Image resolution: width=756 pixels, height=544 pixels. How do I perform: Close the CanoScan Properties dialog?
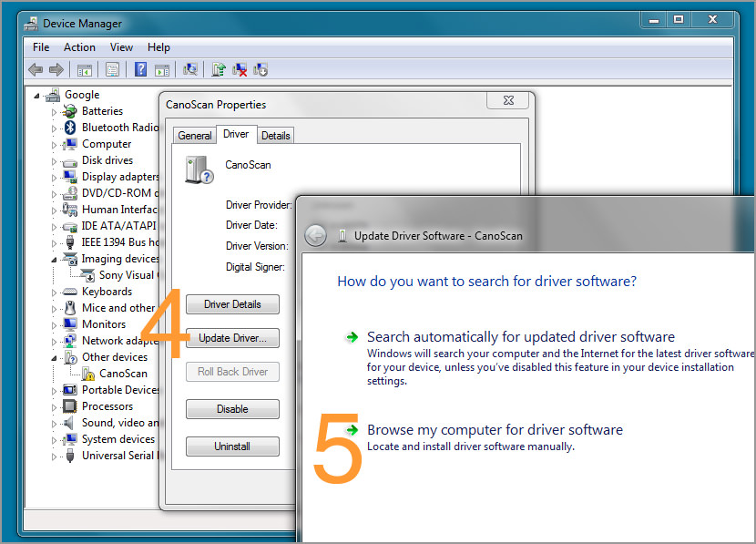pos(508,100)
